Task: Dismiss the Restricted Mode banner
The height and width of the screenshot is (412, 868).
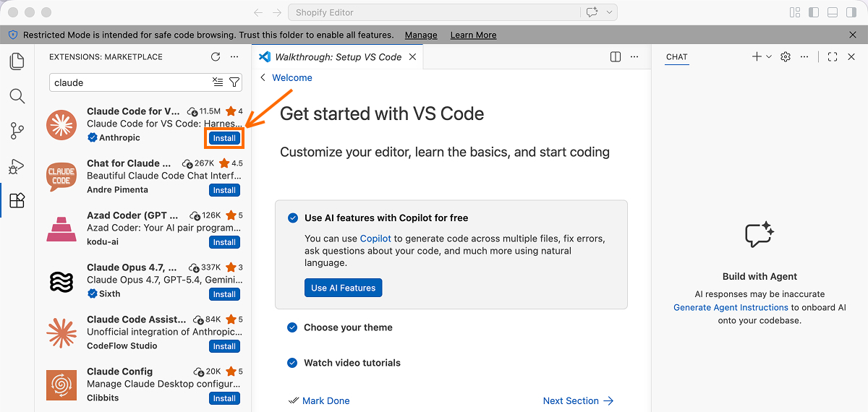Action: [x=853, y=35]
